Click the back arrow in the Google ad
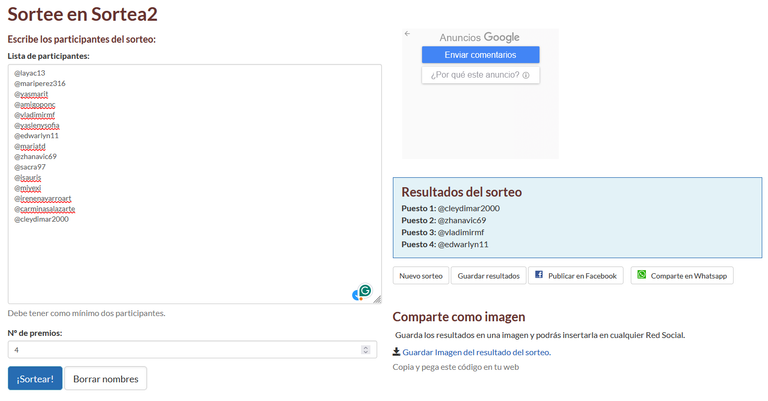This screenshot has width=768, height=401. 407,33
